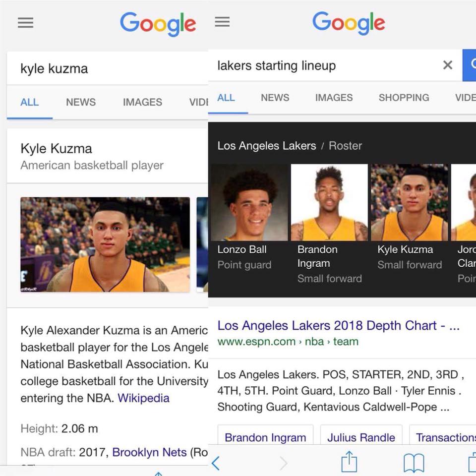Open Safari bookmarks book icon

(x=414, y=463)
